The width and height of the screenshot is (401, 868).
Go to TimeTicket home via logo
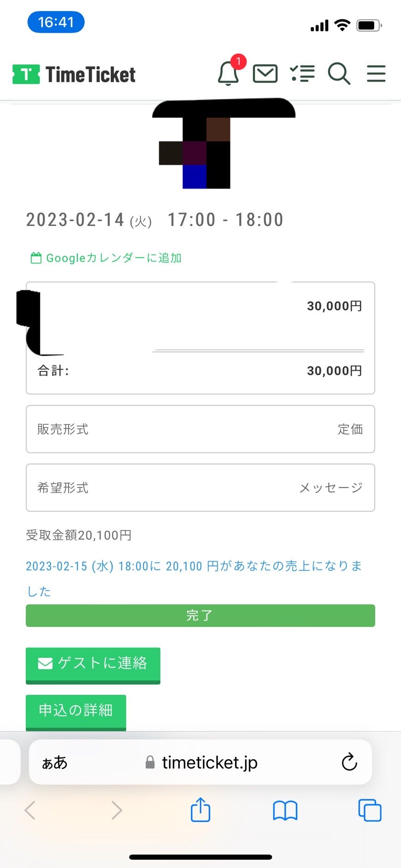[74, 74]
